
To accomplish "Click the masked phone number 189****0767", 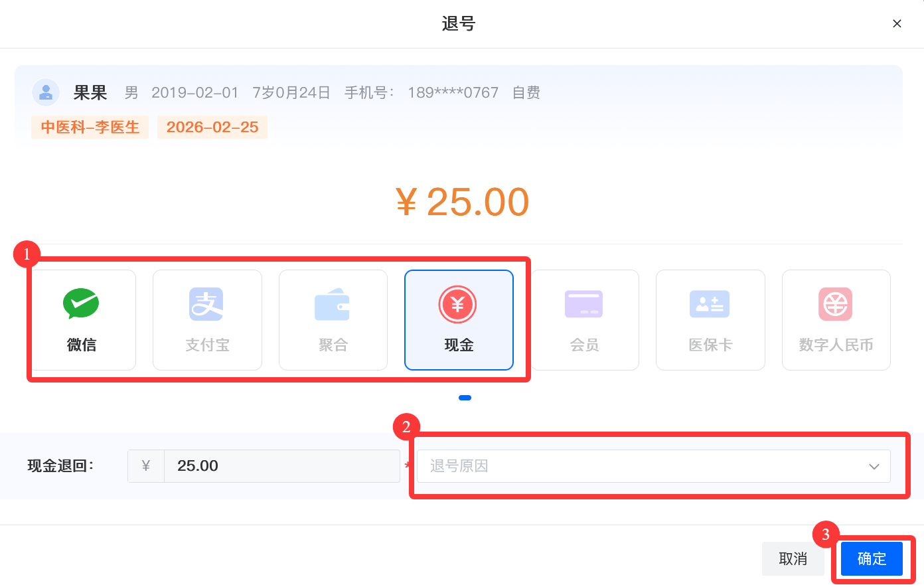I will tap(453, 92).
